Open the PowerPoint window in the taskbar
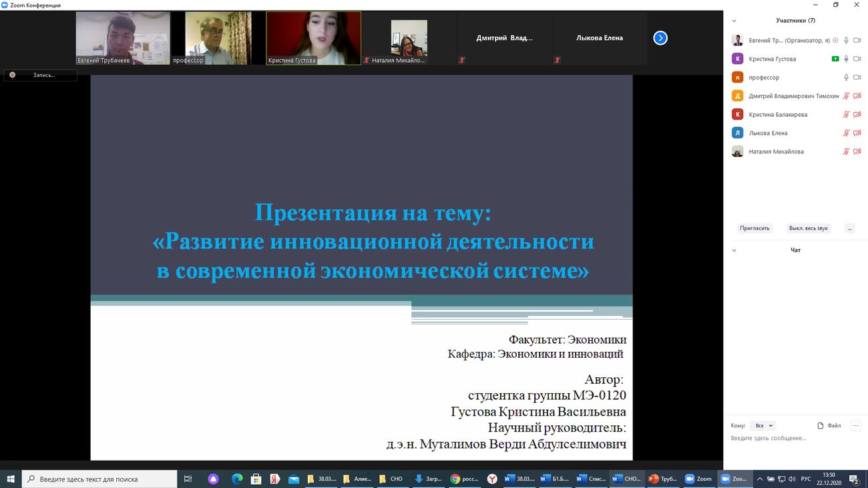868x488 pixels. (664, 479)
